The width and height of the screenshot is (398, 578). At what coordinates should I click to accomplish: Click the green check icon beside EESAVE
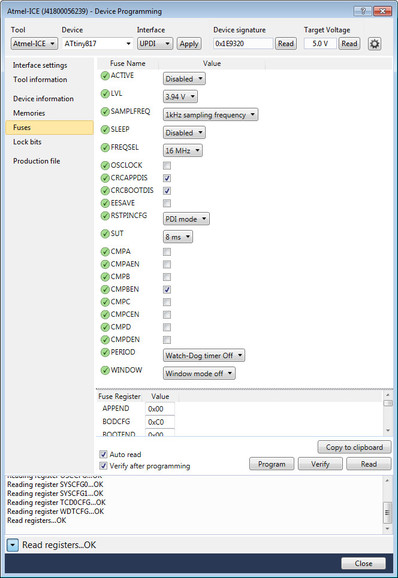(105, 203)
